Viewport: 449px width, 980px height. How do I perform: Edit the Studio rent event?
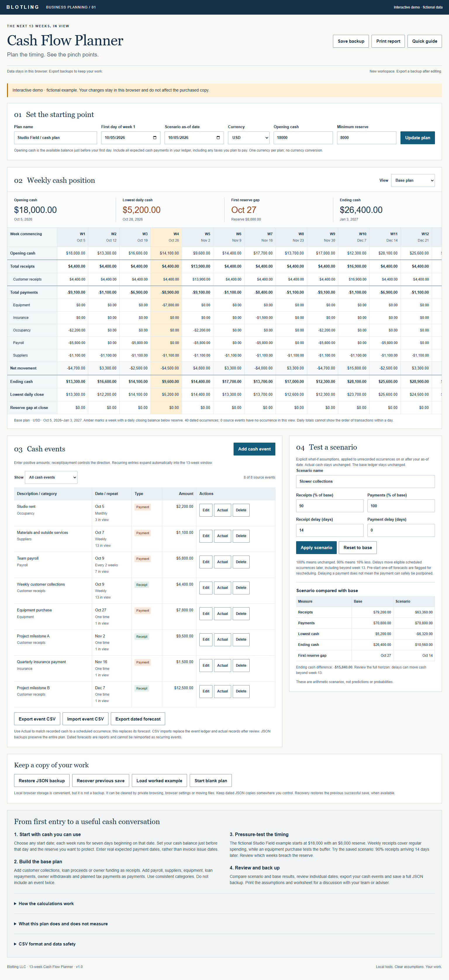coord(206,510)
